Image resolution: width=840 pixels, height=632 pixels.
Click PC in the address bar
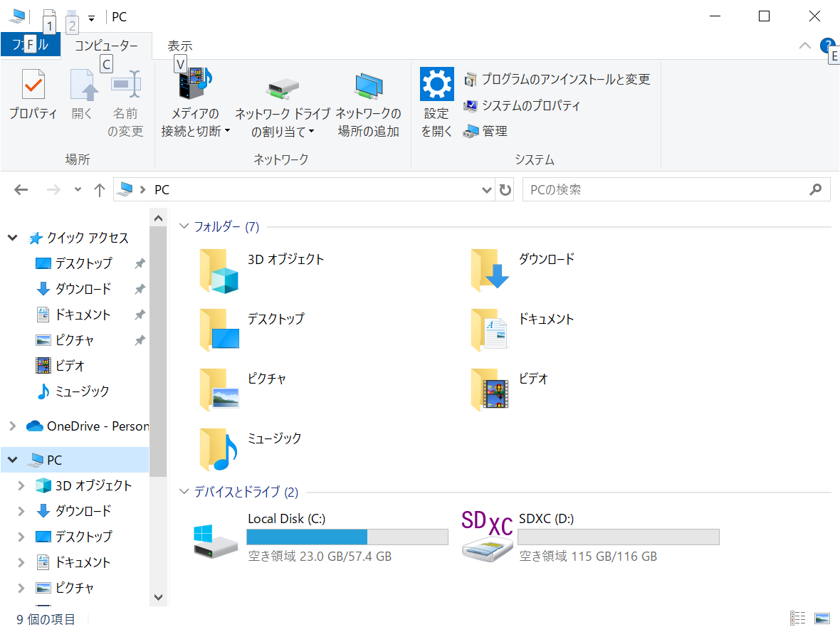click(x=162, y=189)
